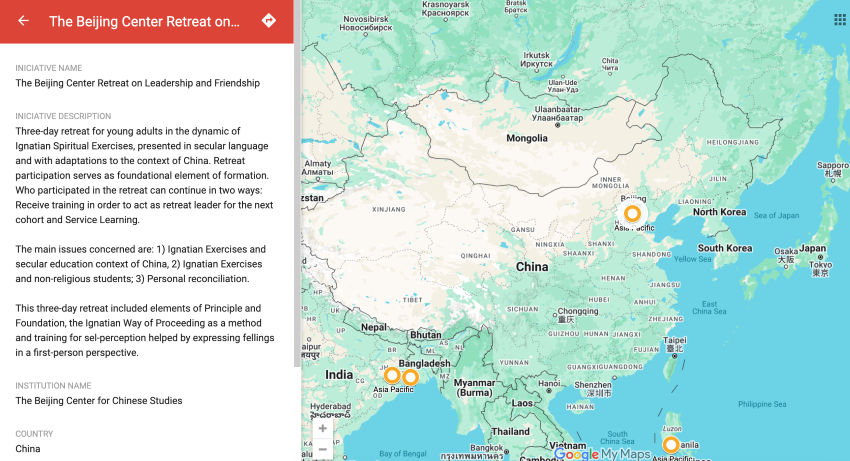The image size is (850, 461).
Task: Click the Sea of Japan label
Action: 776,215
